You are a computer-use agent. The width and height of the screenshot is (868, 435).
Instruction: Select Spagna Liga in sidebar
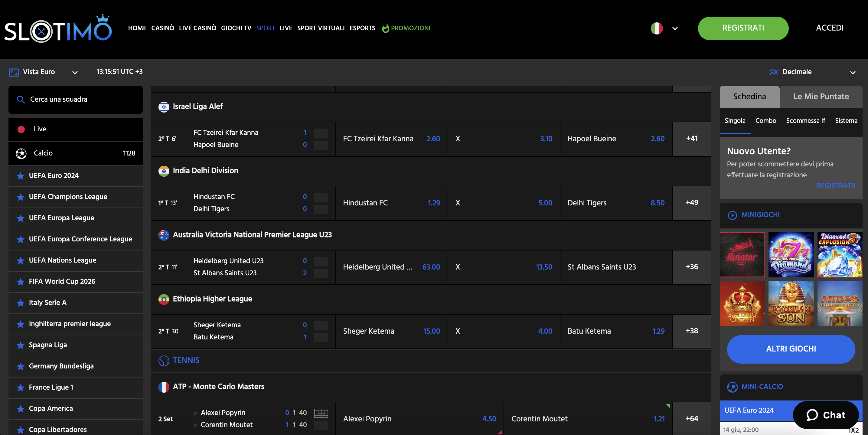76,345
